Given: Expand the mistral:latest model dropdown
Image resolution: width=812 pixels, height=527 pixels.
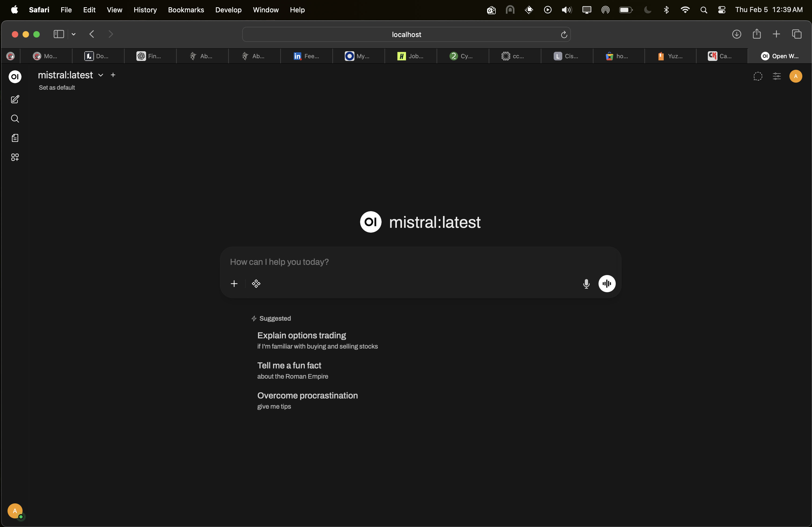Looking at the screenshot, I should pyautogui.click(x=100, y=75).
